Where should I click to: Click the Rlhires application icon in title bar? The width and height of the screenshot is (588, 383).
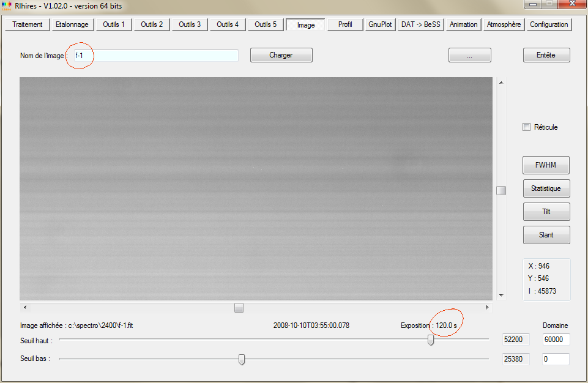(7, 6)
